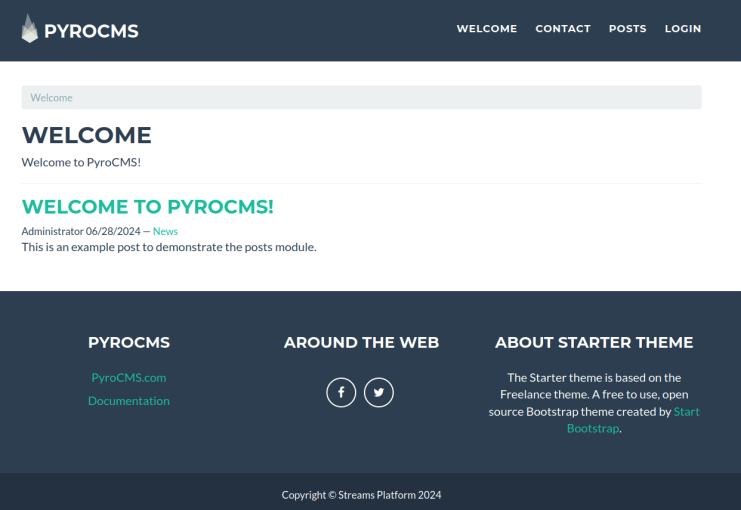Visit the PyroCMS.com footer link
This screenshot has width=741, height=510.
point(129,378)
